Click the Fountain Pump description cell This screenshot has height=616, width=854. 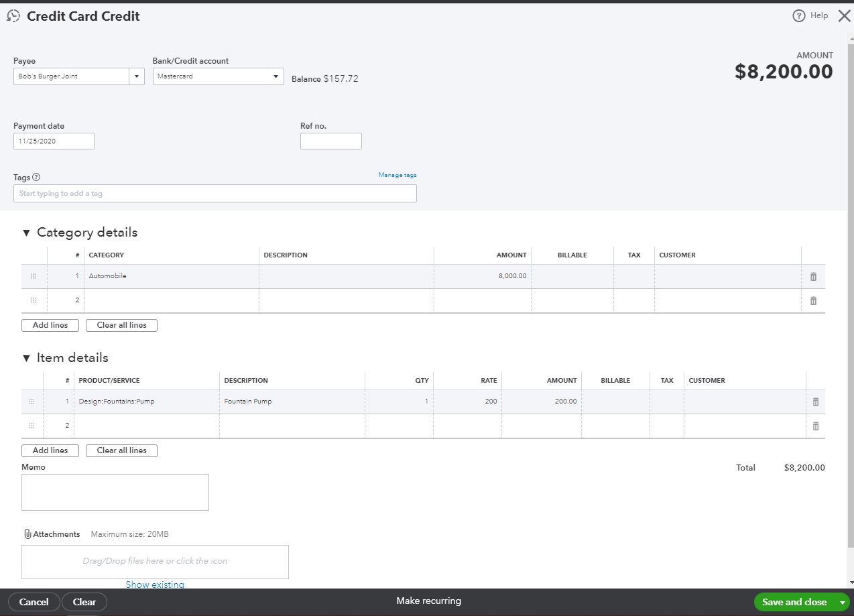coord(292,402)
